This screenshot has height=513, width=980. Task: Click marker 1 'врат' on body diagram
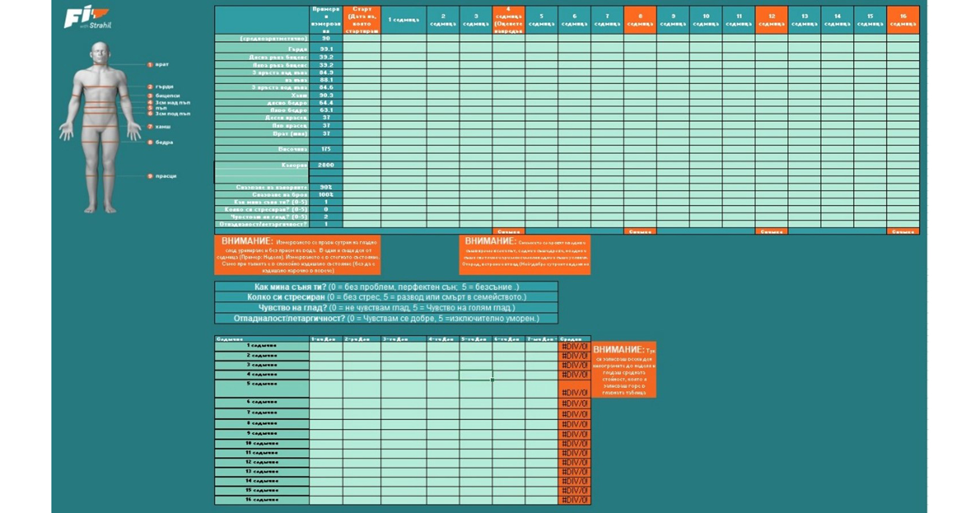point(159,65)
